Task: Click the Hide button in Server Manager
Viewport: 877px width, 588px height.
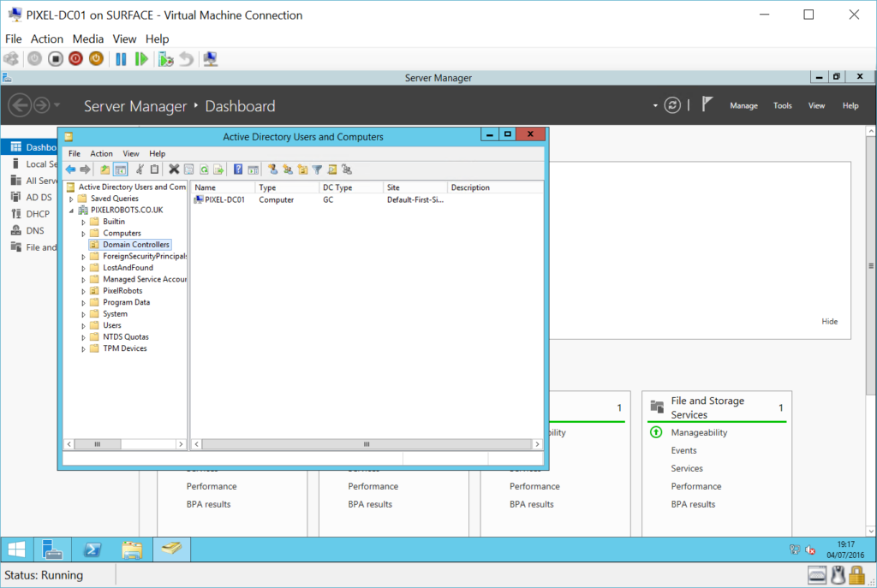Action: click(x=828, y=321)
